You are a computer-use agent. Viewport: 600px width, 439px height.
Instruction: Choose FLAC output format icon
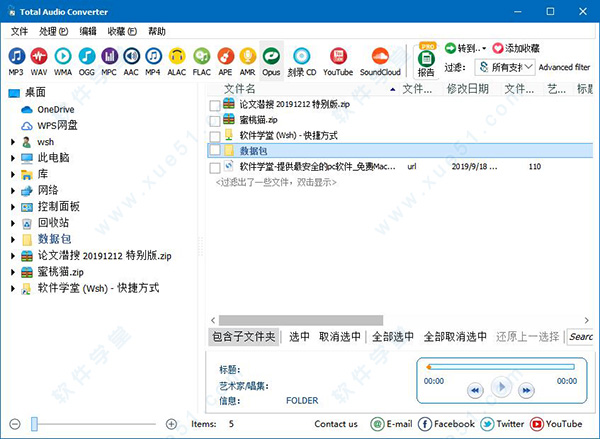click(x=202, y=61)
